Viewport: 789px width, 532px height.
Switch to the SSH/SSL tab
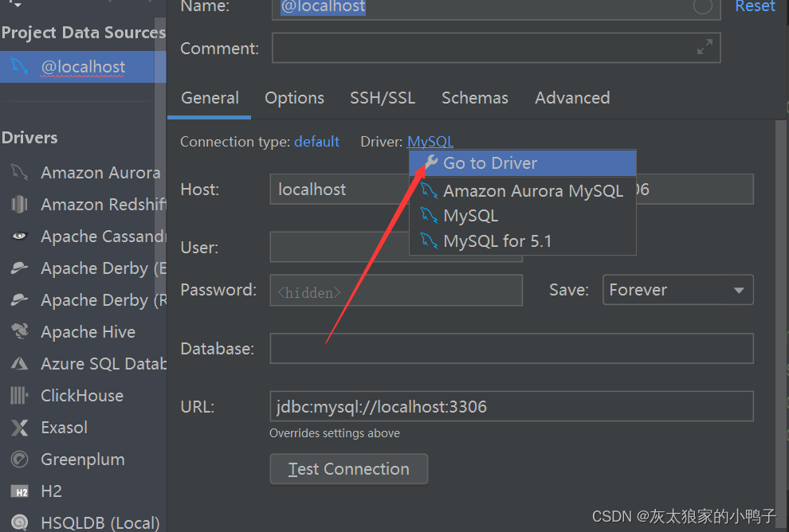coord(383,98)
